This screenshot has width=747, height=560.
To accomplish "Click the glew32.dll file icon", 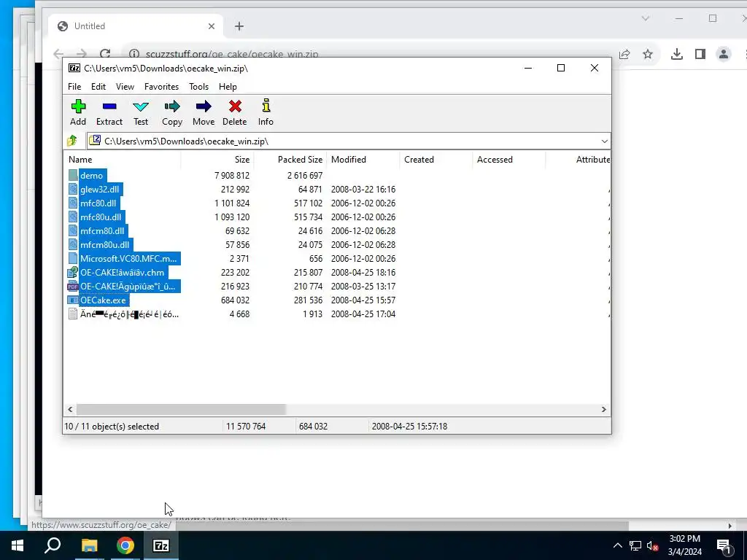I will coord(73,189).
